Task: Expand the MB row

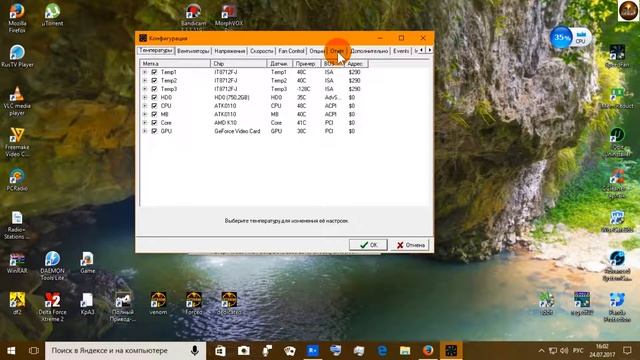Action: tap(144, 114)
